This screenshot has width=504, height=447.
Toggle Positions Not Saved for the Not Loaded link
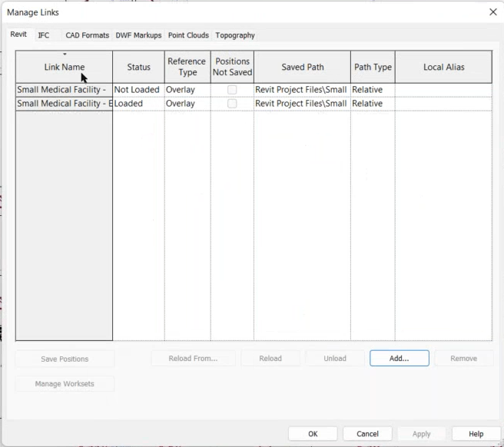[x=232, y=90]
